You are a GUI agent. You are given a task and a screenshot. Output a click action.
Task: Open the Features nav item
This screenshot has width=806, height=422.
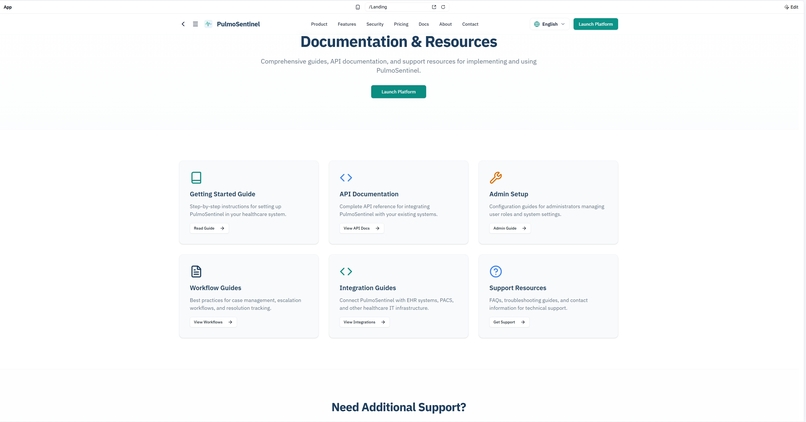point(346,24)
